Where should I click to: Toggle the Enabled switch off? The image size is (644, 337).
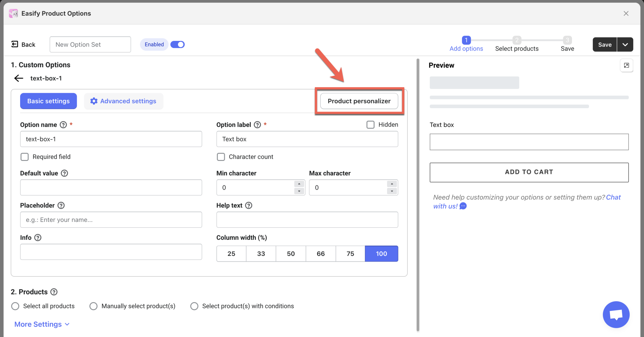[x=178, y=45]
